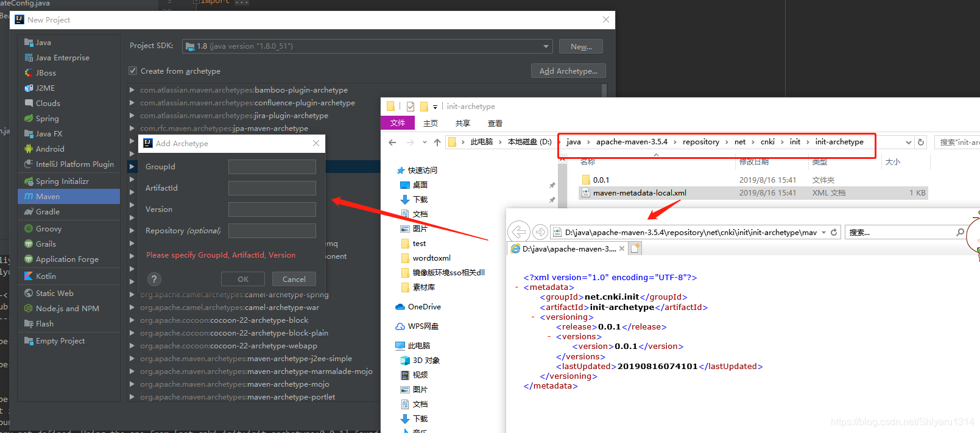Screen dimensions: 980x433
Task: Toggle Create from archetype checkbox
Action: point(133,71)
